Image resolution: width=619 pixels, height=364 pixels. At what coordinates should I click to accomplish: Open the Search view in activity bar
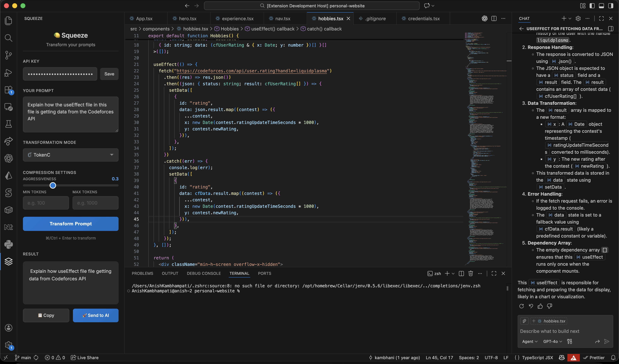coord(8,38)
